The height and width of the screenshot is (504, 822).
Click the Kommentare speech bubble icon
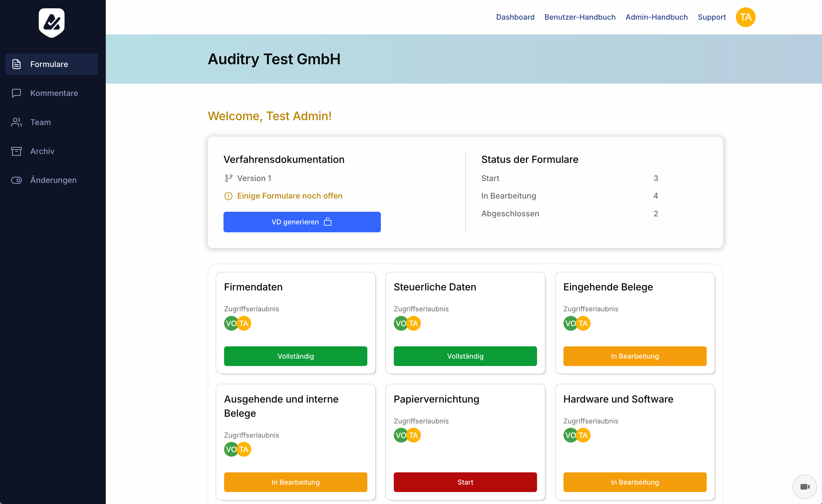coord(16,93)
